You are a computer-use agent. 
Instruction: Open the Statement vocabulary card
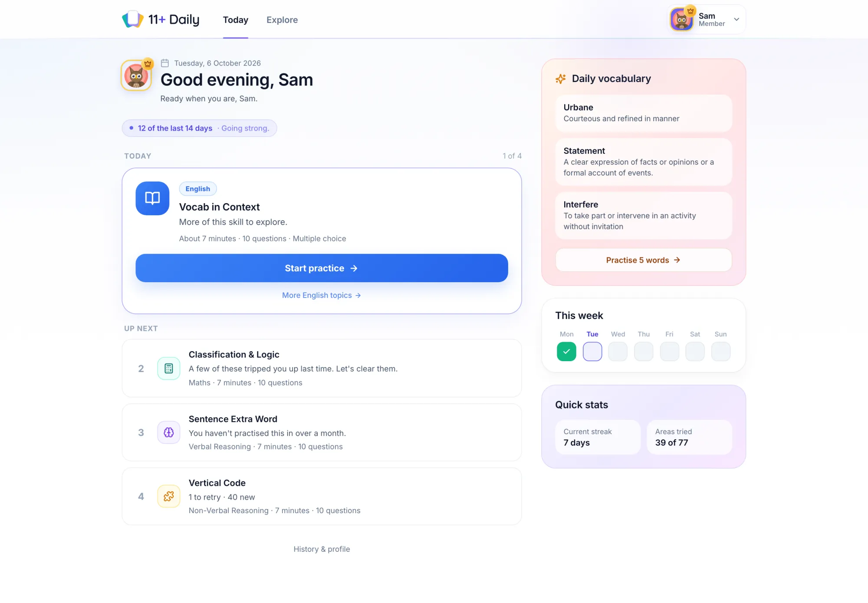click(x=644, y=162)
